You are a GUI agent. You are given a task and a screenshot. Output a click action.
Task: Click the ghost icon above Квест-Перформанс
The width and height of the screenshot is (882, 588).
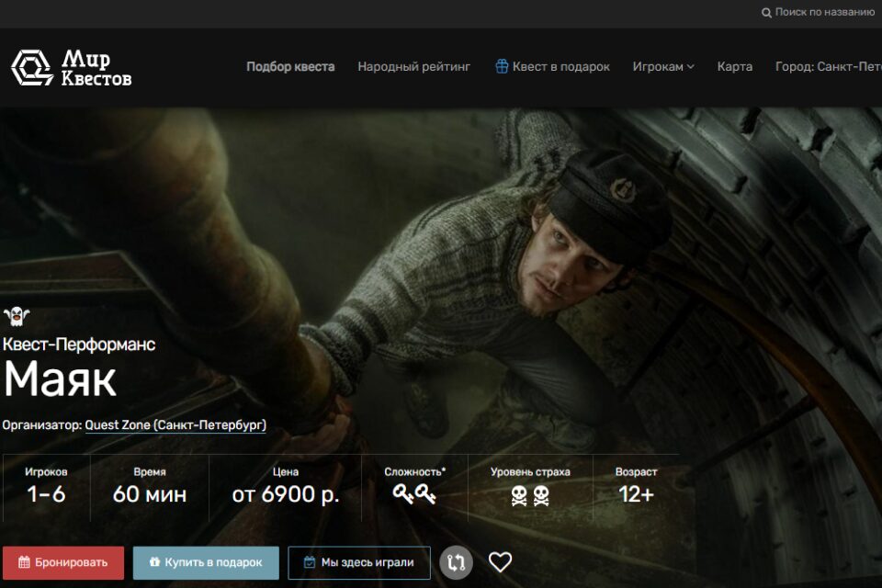point(16,317)
